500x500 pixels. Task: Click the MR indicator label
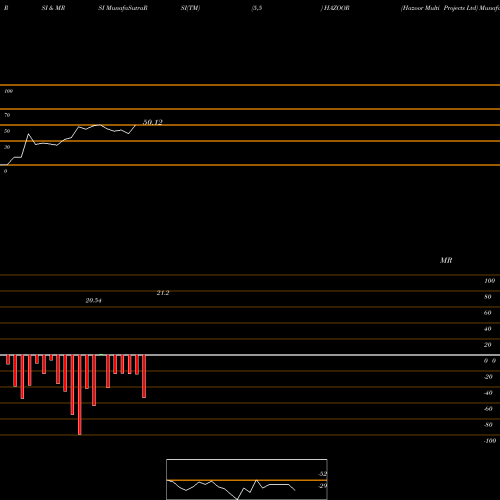[446, 260]
